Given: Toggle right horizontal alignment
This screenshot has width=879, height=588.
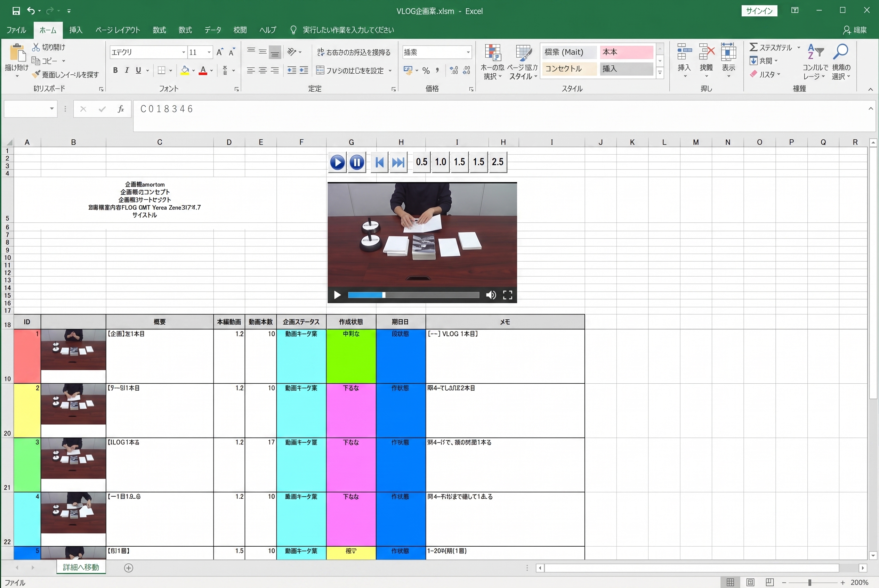Looking at the screenshot, I should (x=275, y=71).
